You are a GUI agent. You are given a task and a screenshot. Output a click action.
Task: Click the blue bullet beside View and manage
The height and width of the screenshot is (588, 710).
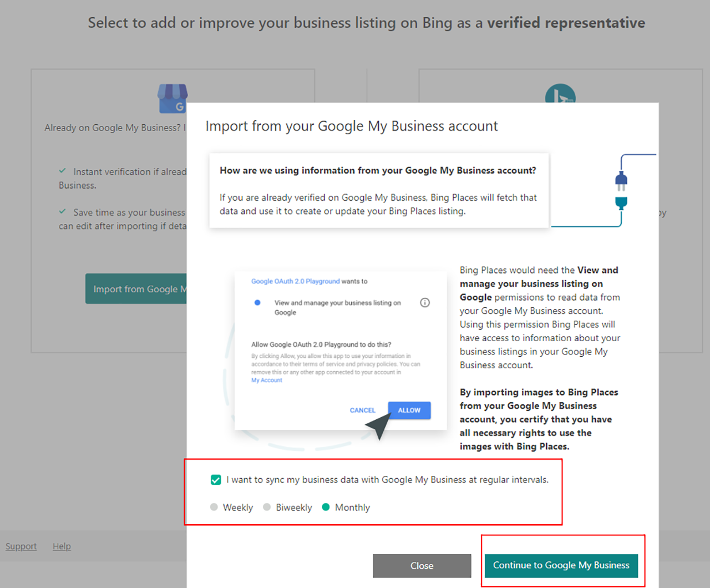(257, 302)
